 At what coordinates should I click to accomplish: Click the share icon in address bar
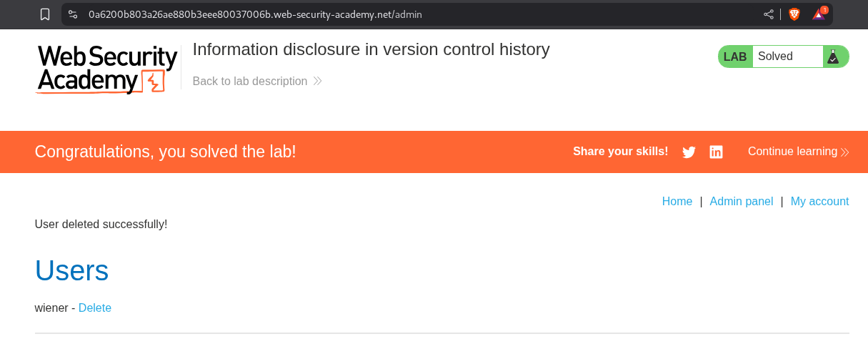point(769,14)
